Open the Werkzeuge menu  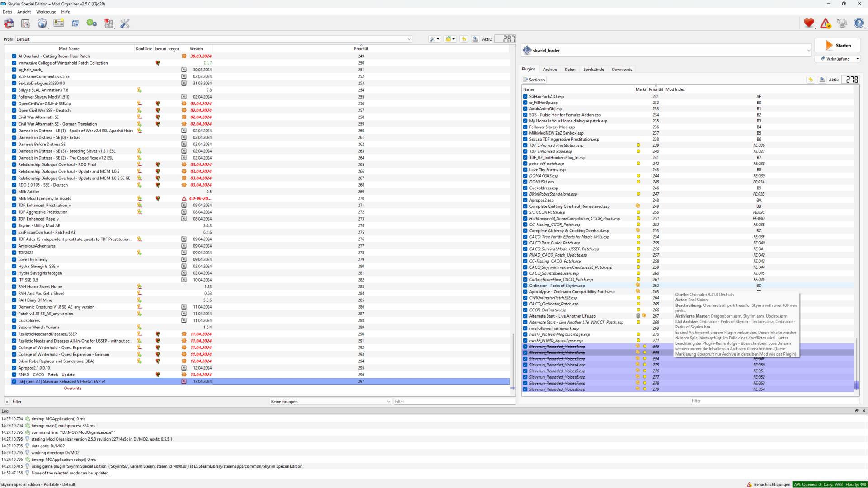[x=46, y=12]
